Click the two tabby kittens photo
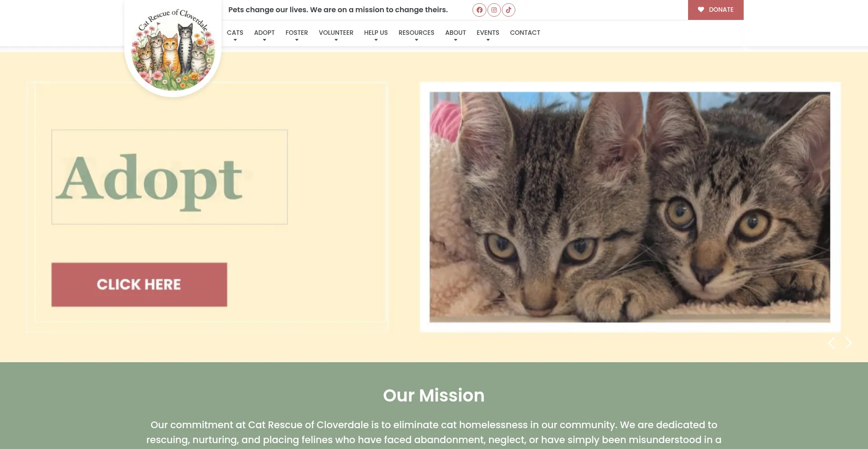 click(630, 207)
